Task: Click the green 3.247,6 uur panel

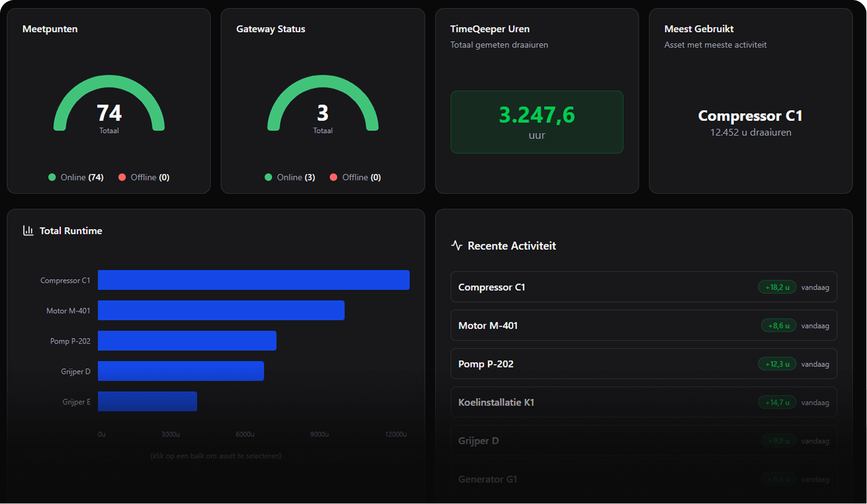Action: coord(536,122)
